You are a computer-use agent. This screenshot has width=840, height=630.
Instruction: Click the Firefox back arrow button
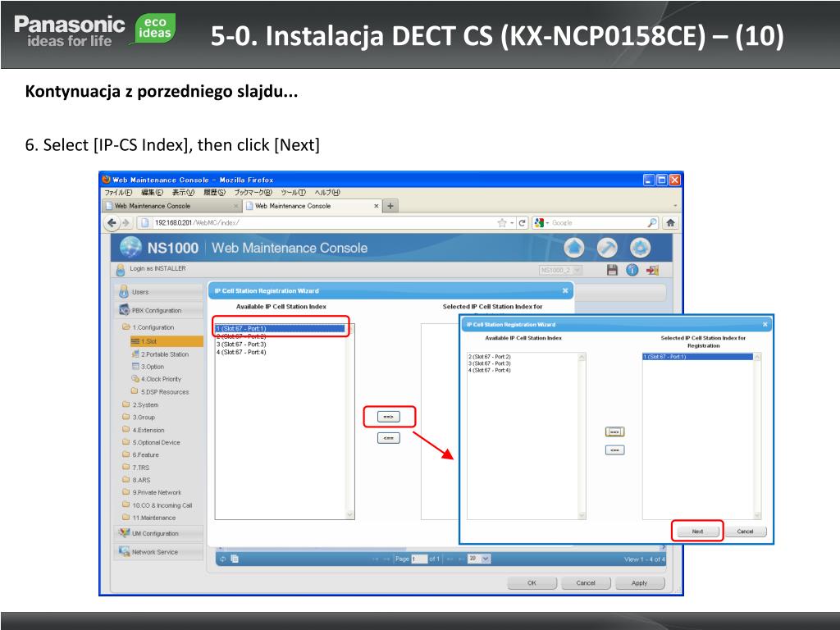pyautogui.click(x=112, y=222)
